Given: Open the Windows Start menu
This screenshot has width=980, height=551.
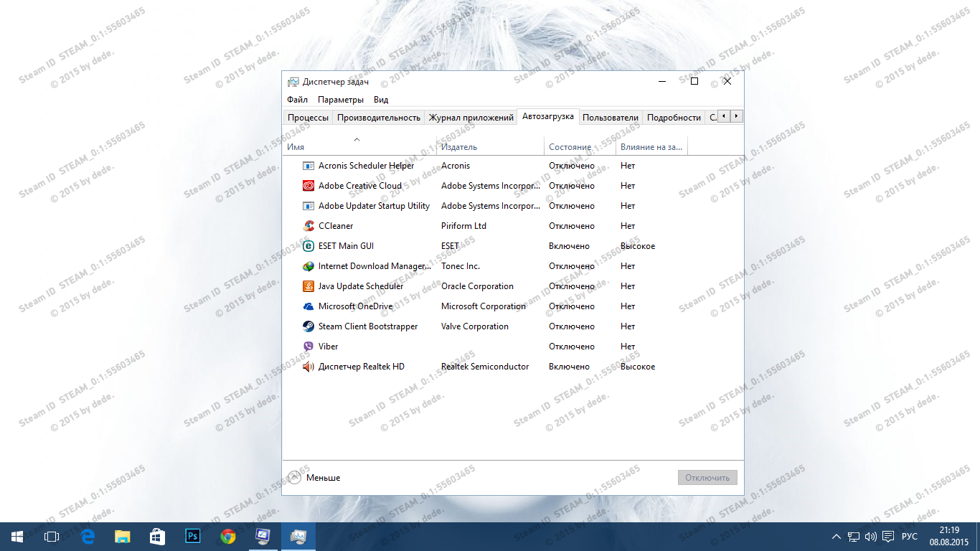Looking at the screenshot, I should [17, 537].
